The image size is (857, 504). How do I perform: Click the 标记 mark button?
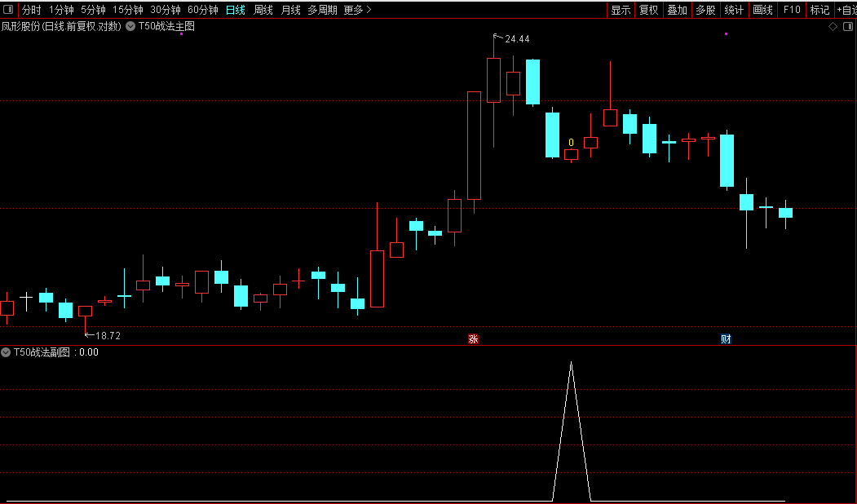pyautogui.click(x=819, y=10)
